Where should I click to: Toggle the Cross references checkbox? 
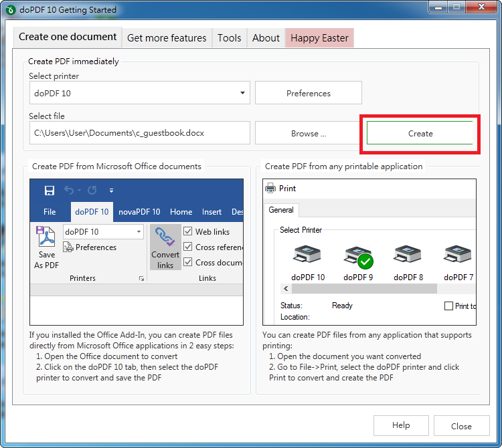pyautogui.click(x=187, y=247)
